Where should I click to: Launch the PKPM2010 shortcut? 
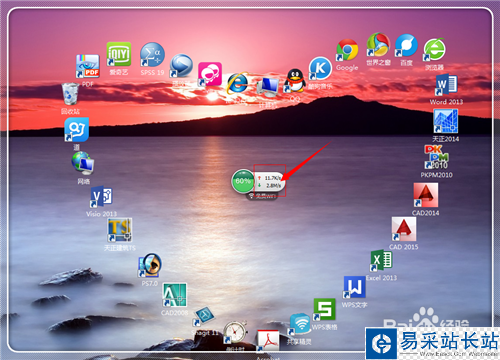click(437, 157)
